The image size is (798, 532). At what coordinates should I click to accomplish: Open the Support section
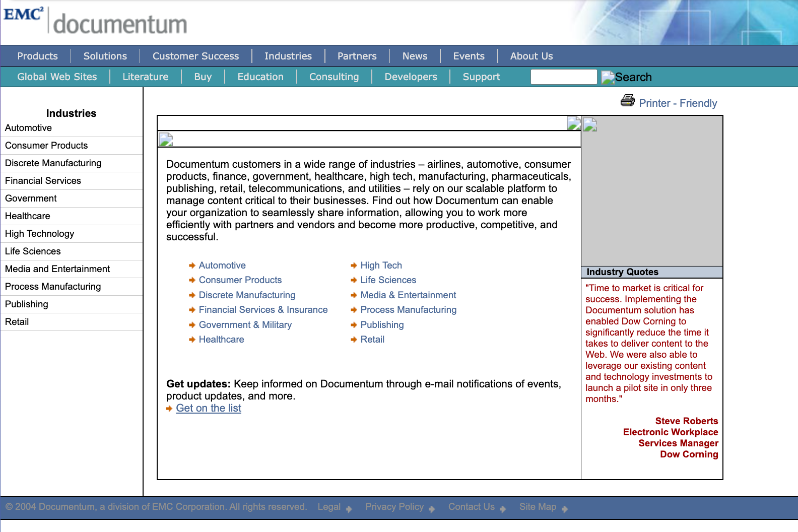pyautogui.click(x=482, y=77)
